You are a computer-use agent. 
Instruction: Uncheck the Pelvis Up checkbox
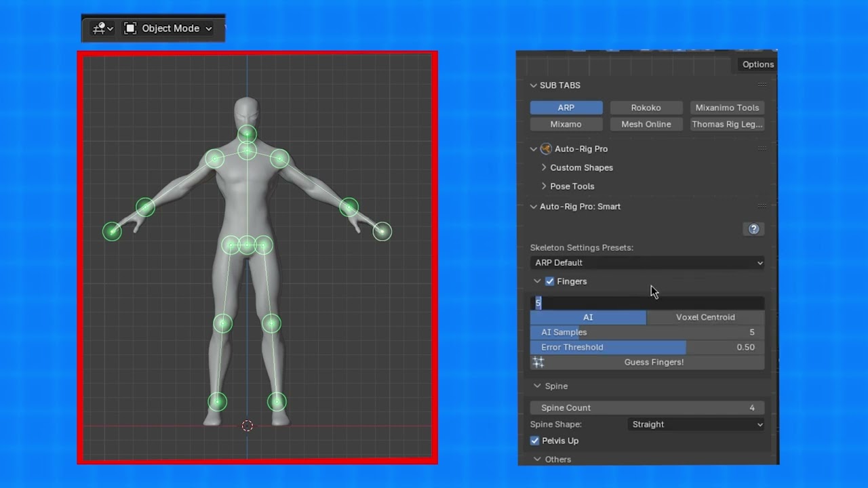[x=535, y=441]
